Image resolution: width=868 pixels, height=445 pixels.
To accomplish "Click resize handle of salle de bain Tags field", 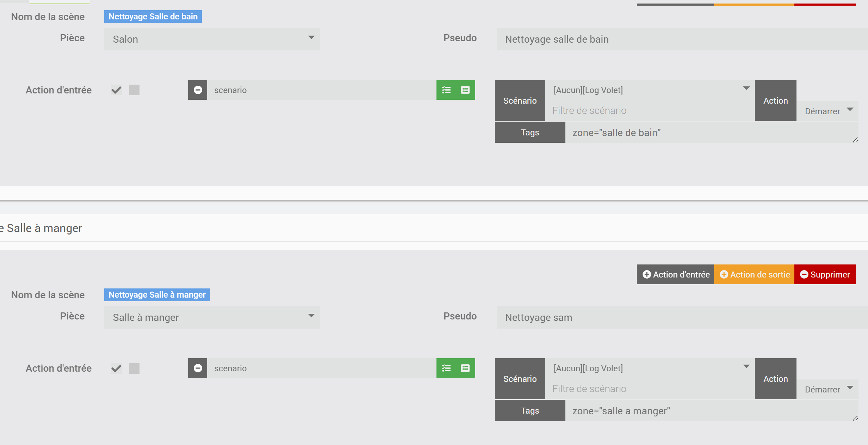I will (x=855, y=140).
